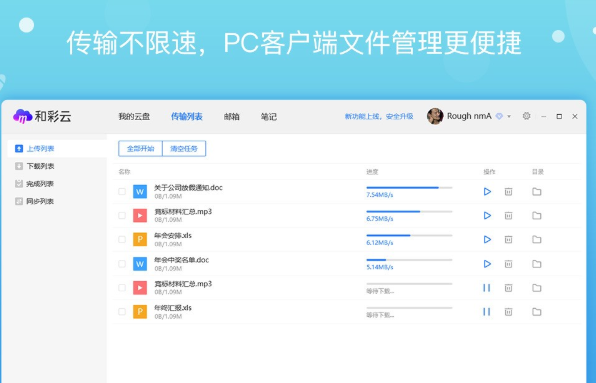Click Word icon of 关于公司放假通知.doc

pos(140,192)
